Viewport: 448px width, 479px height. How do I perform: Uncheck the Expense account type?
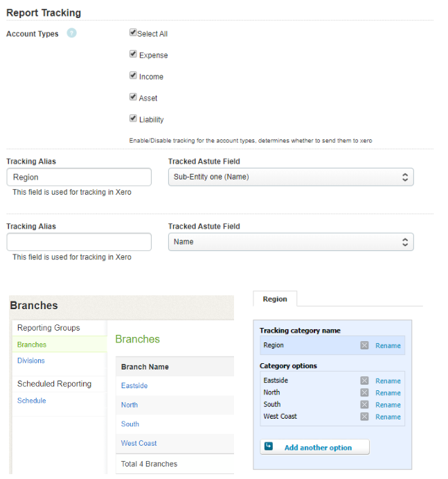pyautogui.click(x=133, y=54)
